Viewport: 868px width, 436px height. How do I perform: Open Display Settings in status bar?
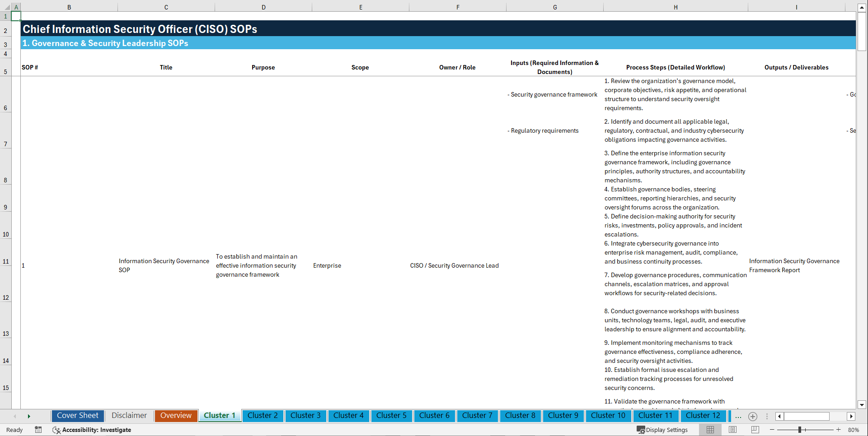pos(662,430)
